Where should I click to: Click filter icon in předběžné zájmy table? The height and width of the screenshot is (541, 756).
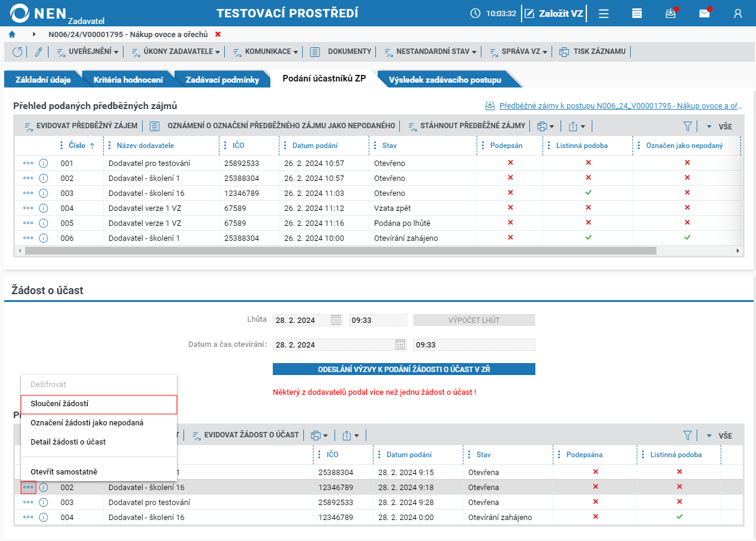(688, 126)
